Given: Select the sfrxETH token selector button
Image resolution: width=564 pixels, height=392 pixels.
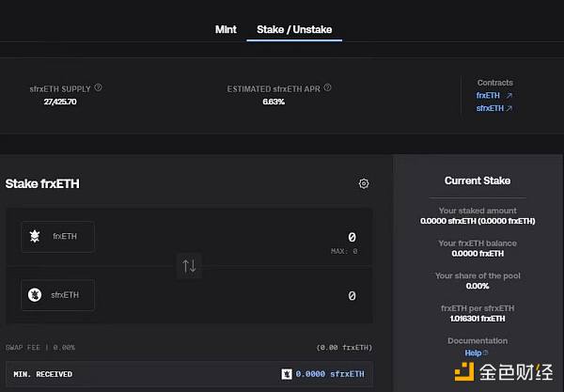Looking at the screenshot, I should point(58,295).
